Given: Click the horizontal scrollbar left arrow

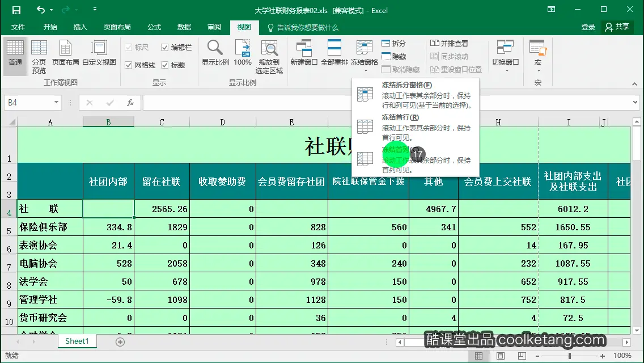Looking at the screenshot, I should (399, 342).
